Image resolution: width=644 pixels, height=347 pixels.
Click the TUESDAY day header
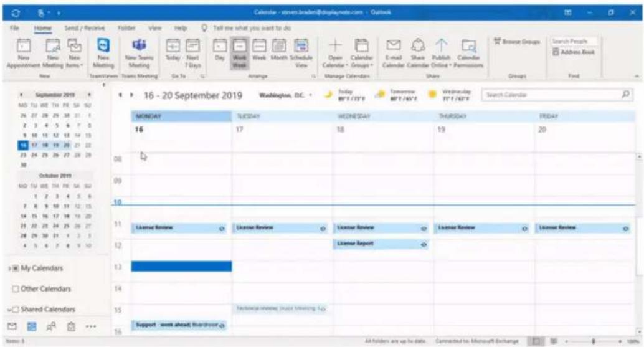point(282,116)
